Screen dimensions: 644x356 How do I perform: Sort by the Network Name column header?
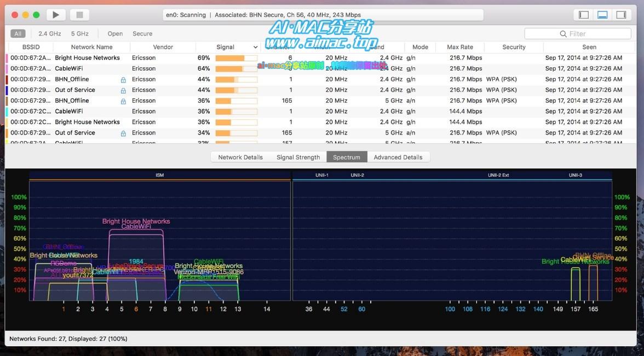91,47
